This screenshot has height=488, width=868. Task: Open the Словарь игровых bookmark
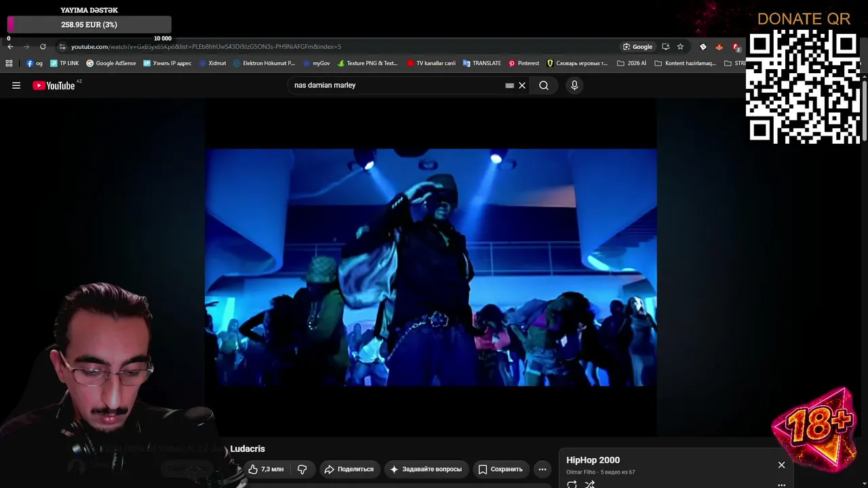(578, 63)
